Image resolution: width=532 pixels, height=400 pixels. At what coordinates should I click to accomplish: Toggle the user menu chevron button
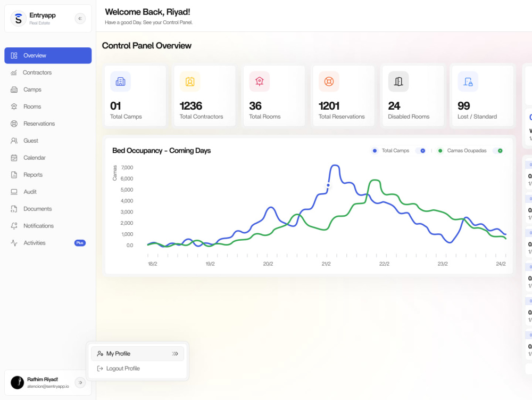coord(80,382)
